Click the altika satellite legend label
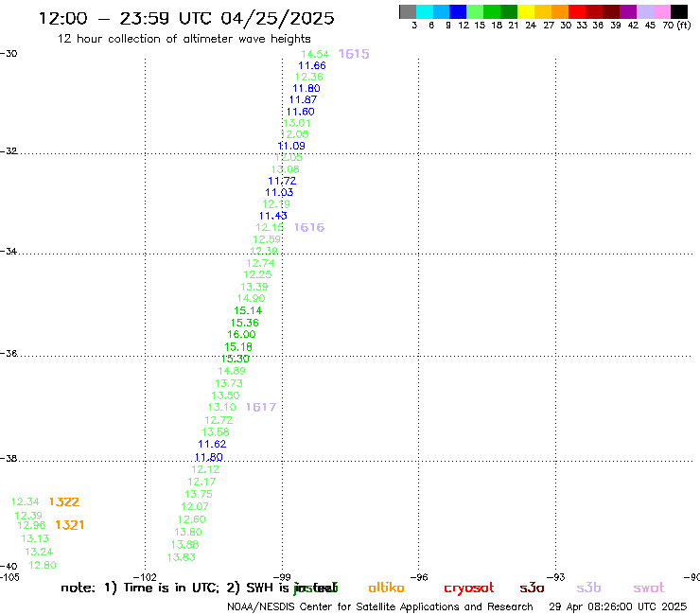The width and height of the screenshot is (700, 615). (386, 588)
